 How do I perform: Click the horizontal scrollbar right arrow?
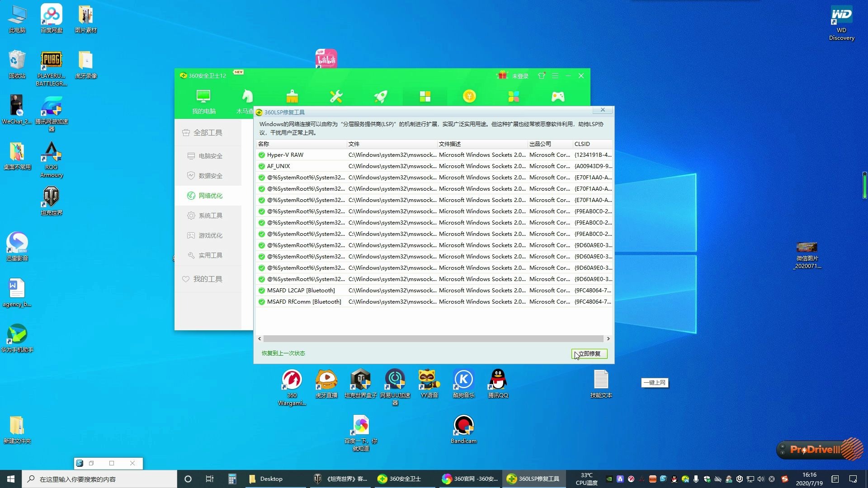(608, 338)
